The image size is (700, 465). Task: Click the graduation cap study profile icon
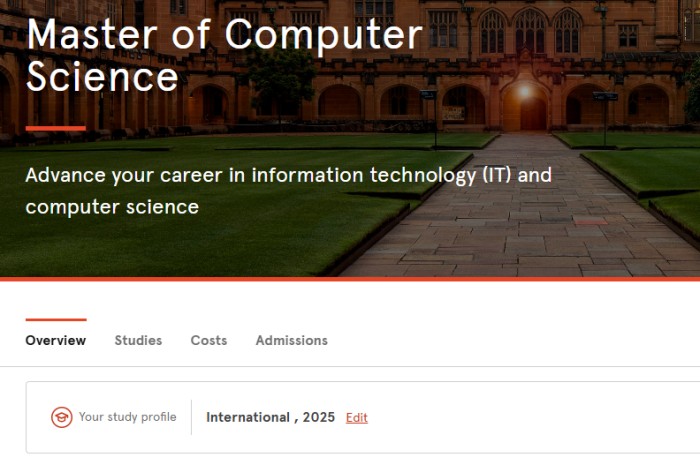[62, 417]
